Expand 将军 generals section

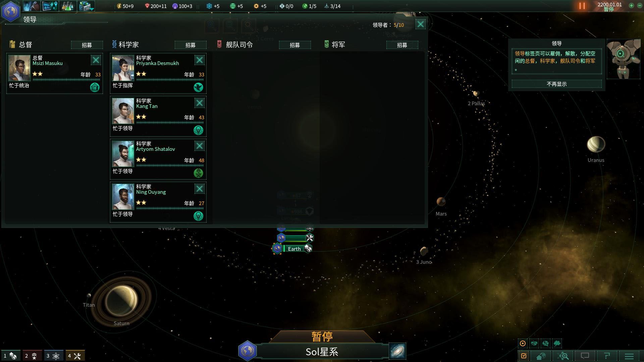(338, 44)
